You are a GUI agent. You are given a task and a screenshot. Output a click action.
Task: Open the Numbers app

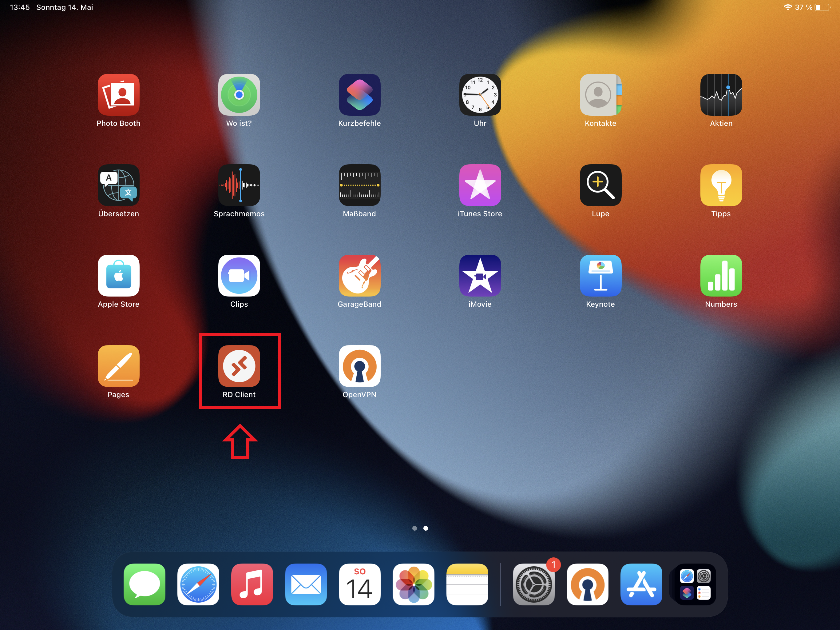721,276
